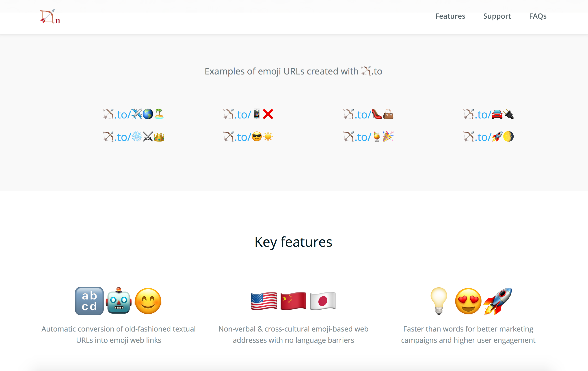Open the FAQs navigation item
This screenshot has height=371, width=588.
click(x=538, y=16)
